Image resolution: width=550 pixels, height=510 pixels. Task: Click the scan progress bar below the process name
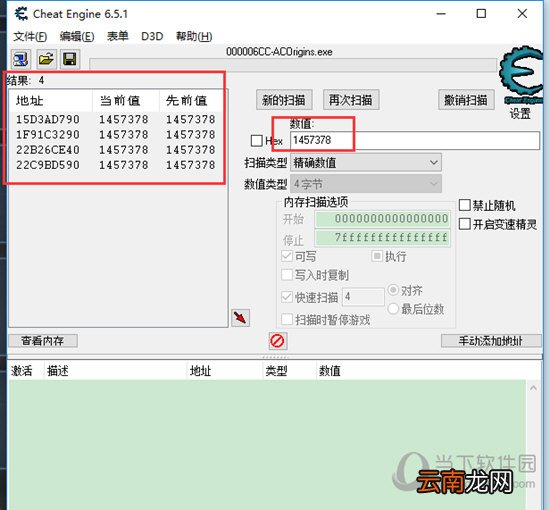[x=293, y=65]
